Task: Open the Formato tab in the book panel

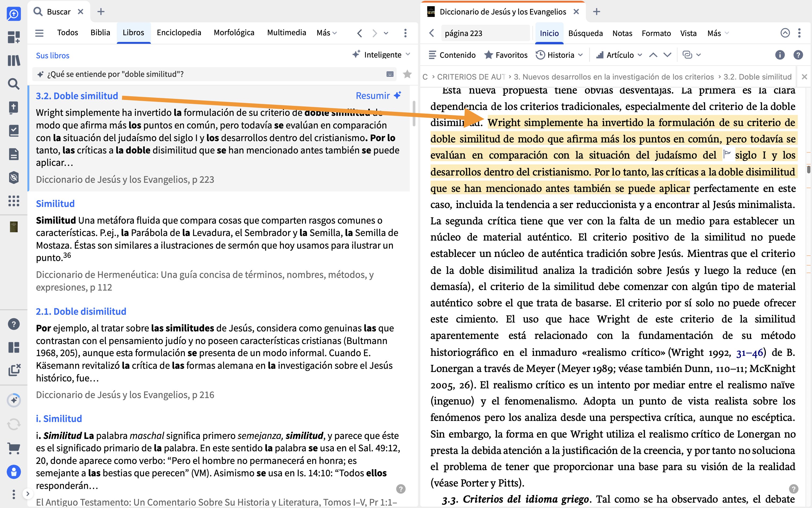Action: [656, 33]
